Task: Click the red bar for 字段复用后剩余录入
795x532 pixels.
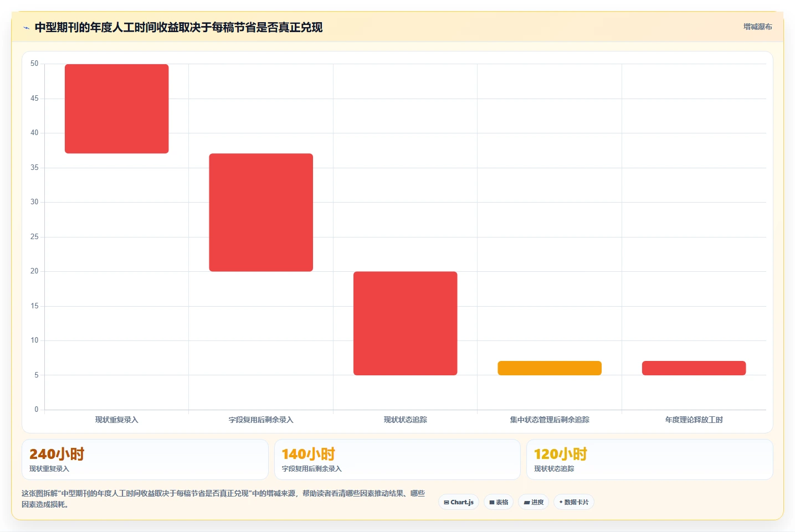Action: click(x=261, y=213)
